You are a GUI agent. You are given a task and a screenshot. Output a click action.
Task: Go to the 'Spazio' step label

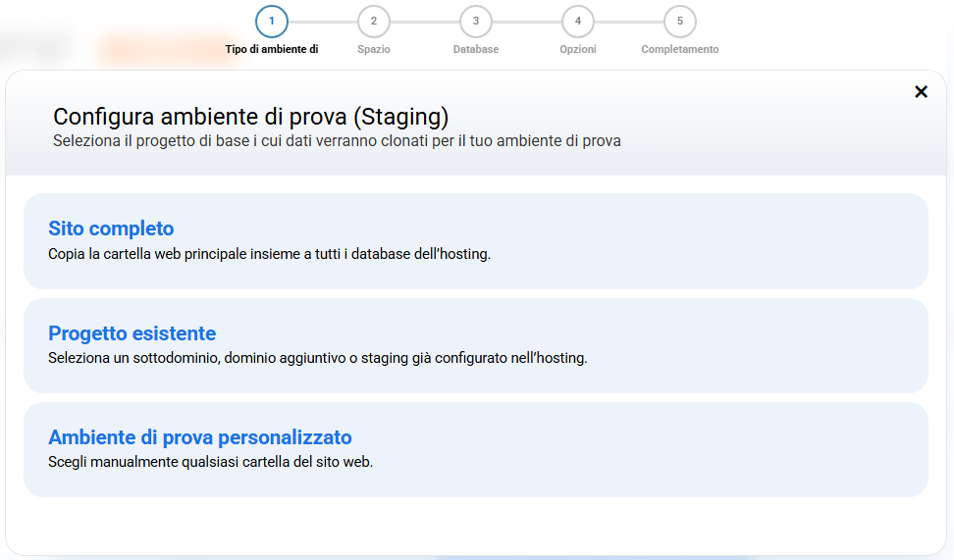click(374, 49)
